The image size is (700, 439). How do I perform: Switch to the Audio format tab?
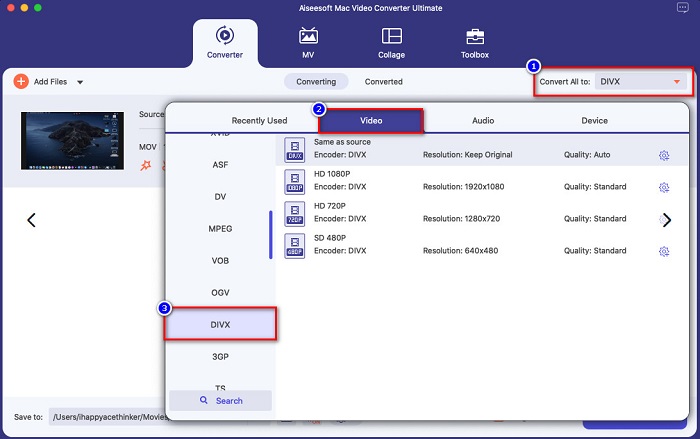coord(483,121)
